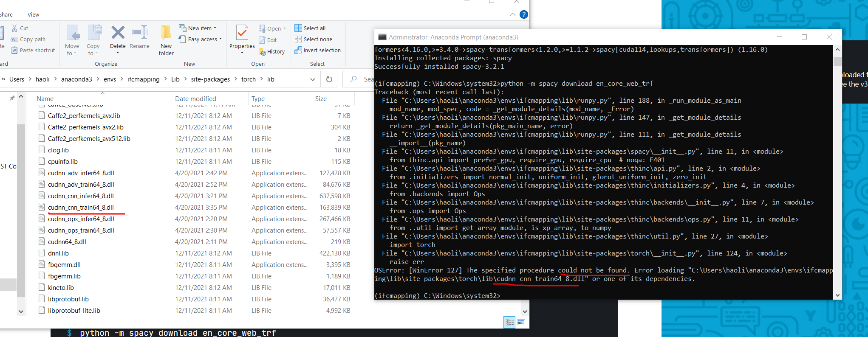Click the History icon in Open group
This screenshot has width=868, height=337.
(x=271, y=51)
